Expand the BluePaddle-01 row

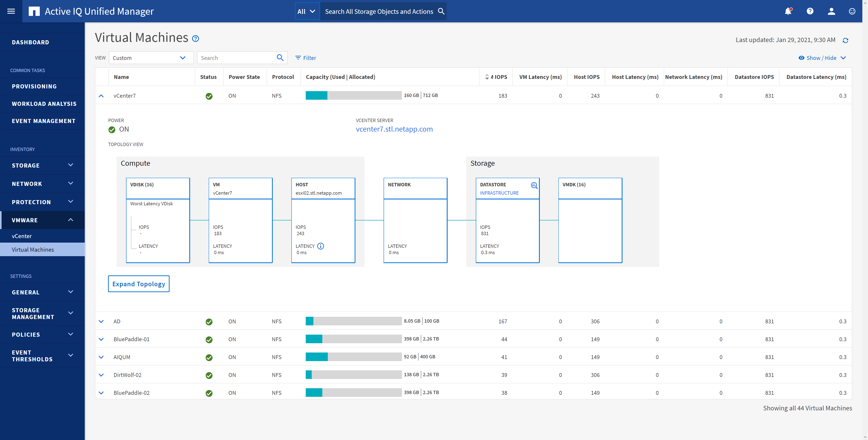[101, 339]
